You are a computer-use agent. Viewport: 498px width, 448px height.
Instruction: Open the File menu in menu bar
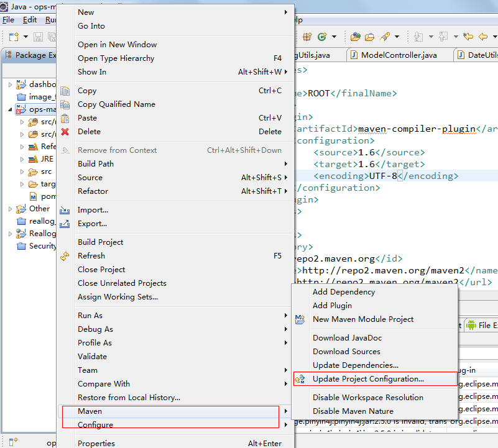(x=8, y=20)
